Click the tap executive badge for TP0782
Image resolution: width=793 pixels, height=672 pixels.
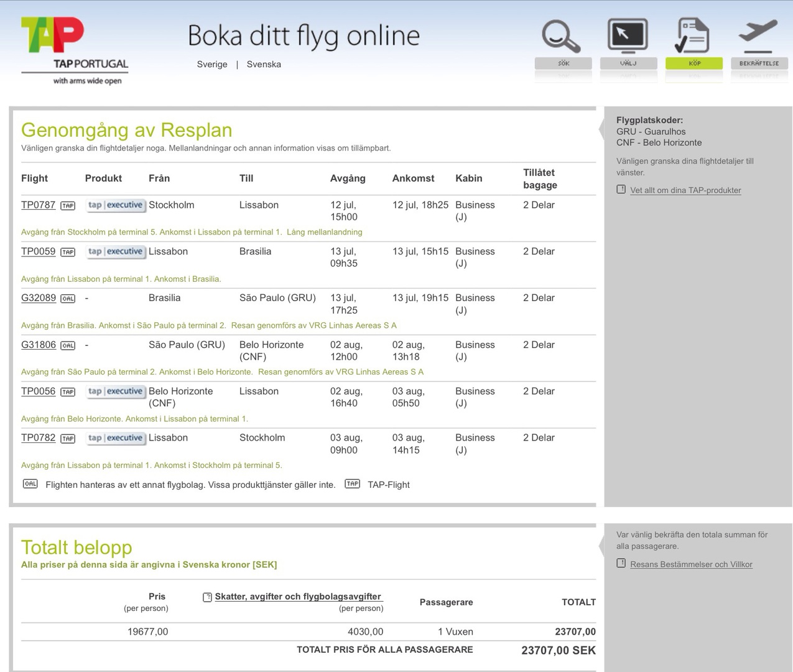pos(116,438)
